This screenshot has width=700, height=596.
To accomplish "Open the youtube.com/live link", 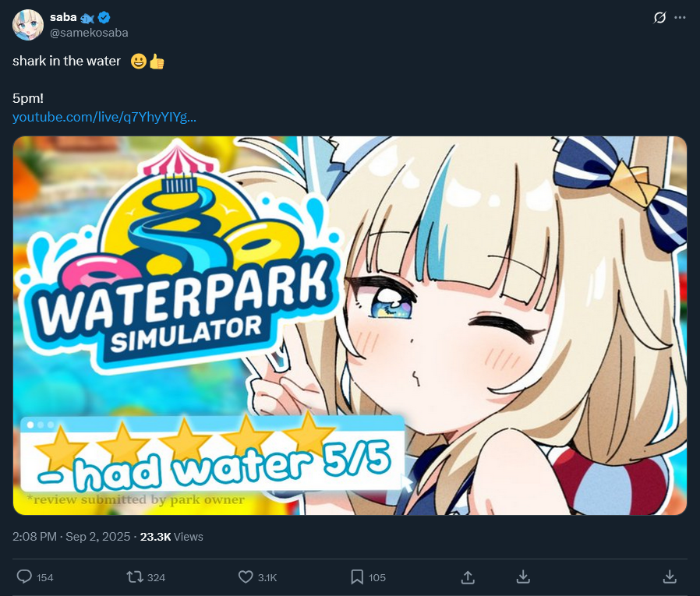I will click(x=104, y=117).
